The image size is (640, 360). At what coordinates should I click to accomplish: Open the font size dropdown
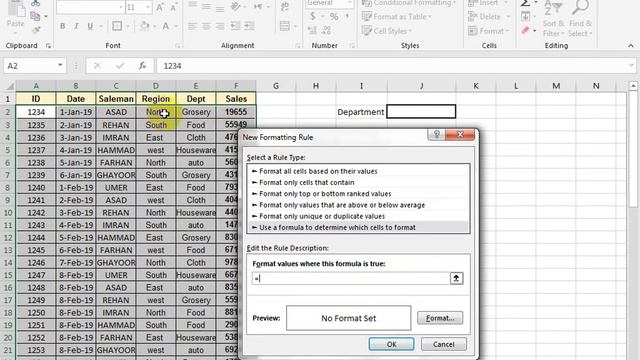coord(148,7)
